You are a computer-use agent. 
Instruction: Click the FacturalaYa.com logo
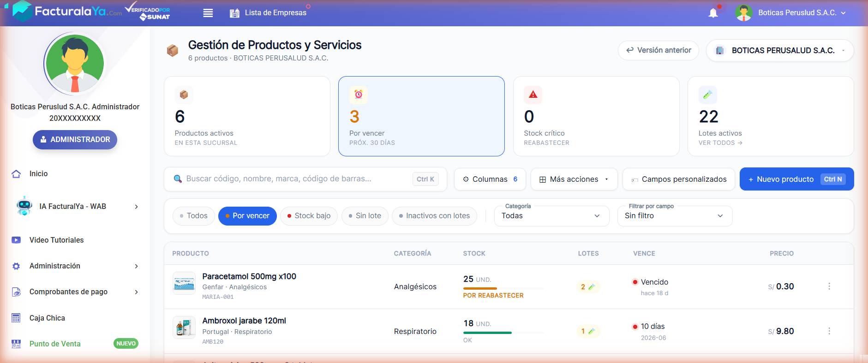pyautogui.click(x=68, y=11)
